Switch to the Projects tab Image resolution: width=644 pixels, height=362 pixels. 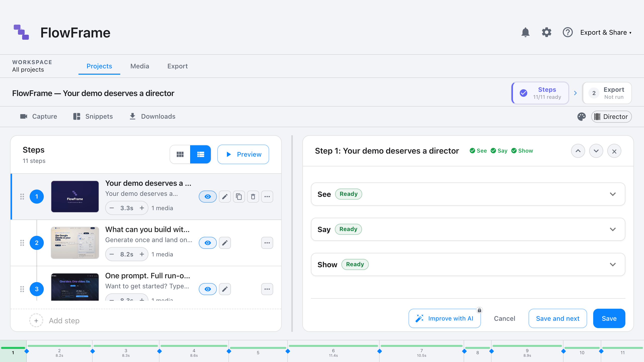click(x=99, y=66)
